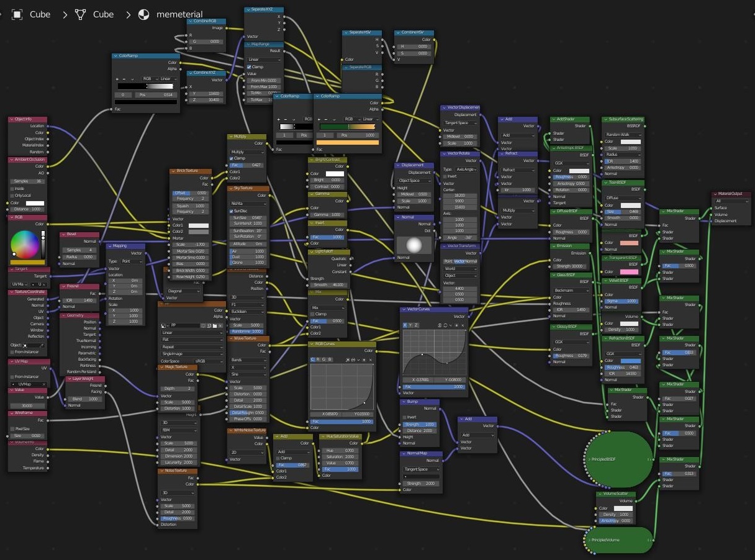Click the zoom-in icon on RGB Curves
Screen dimensions: 755x560
347,359
